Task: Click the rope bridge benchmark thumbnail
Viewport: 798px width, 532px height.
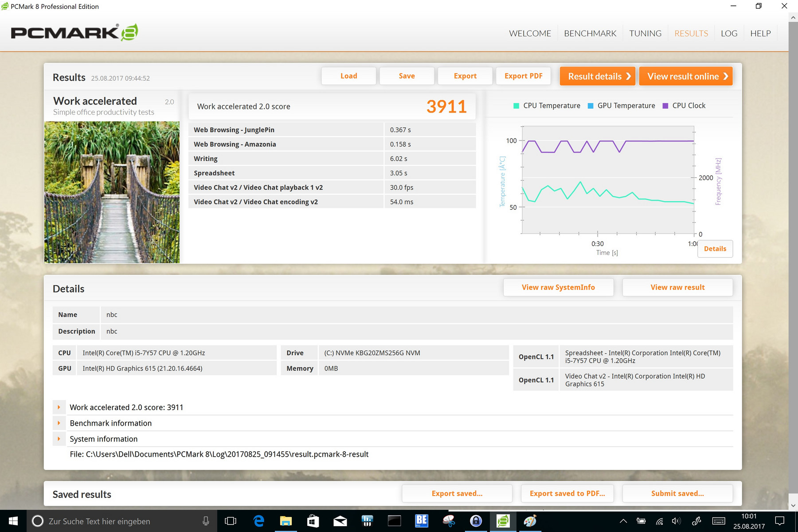Action: point(112,192)
